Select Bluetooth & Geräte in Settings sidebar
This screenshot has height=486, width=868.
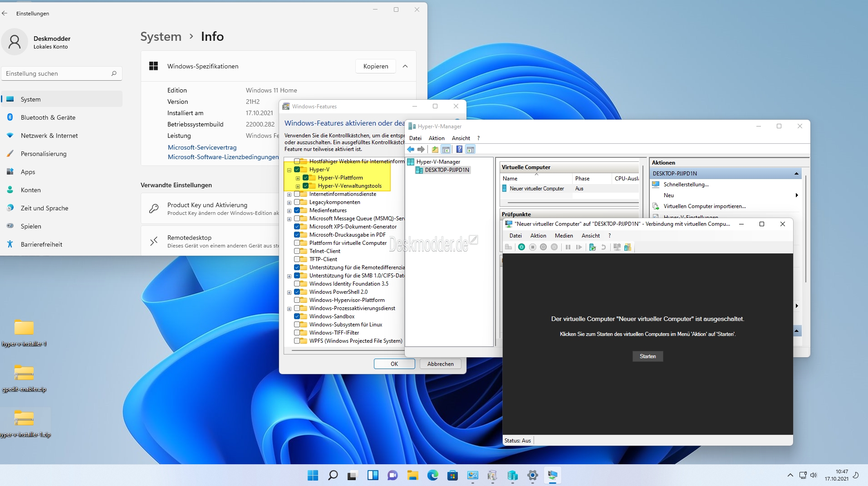point(62,117)
